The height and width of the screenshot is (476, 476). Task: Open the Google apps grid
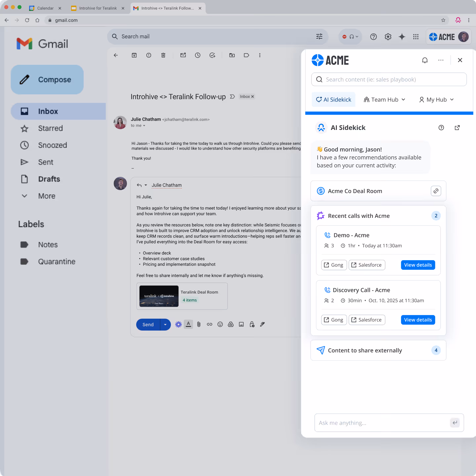[x=416, y=37]
